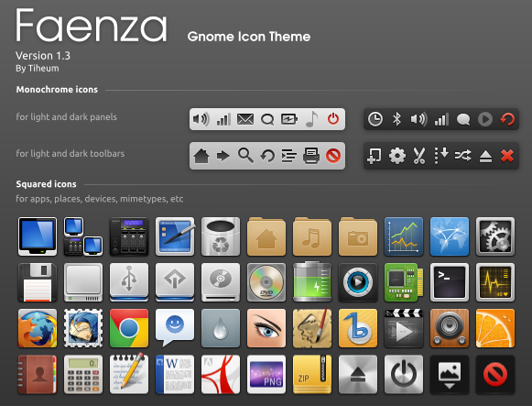Click the ZIP archive icon

pos(312,375)
